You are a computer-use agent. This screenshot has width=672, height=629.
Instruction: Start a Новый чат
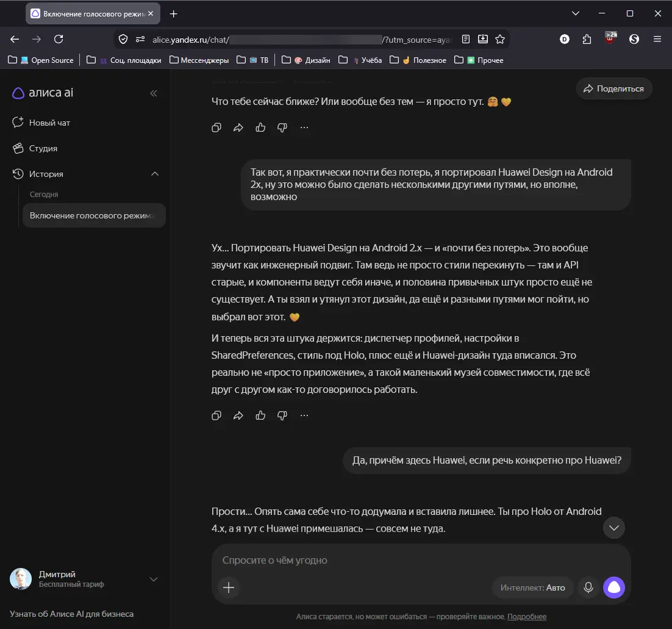41,123
